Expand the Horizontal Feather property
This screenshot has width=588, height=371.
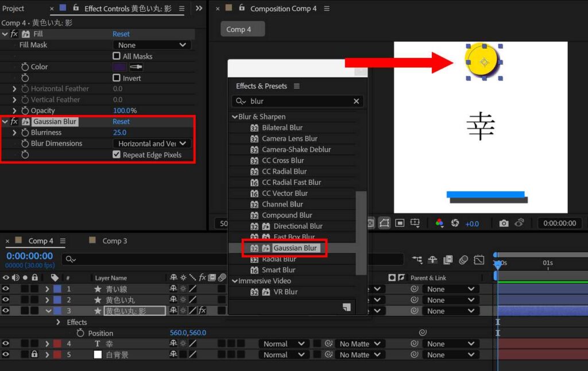[14, 89]
